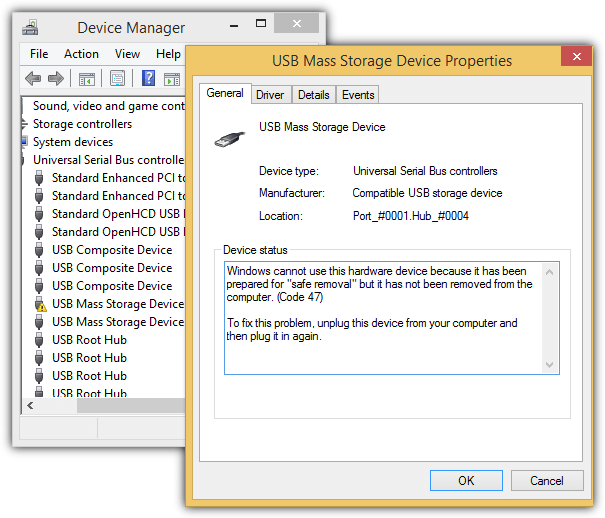This screenshot has width=605, height=518.
Task: Click the Back arrow toolbar icon
Action: 33,78
